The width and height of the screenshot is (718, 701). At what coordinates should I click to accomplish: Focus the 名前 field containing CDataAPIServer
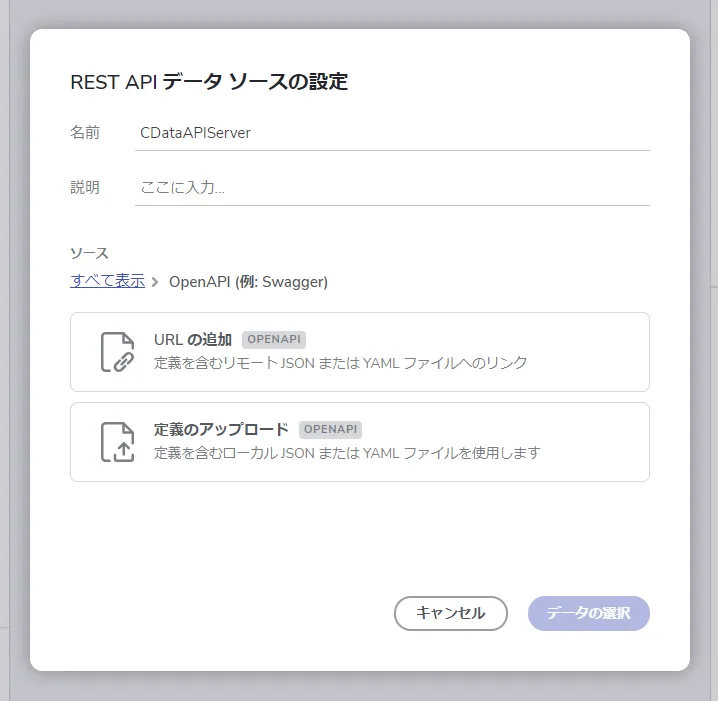tap(392, 132)
